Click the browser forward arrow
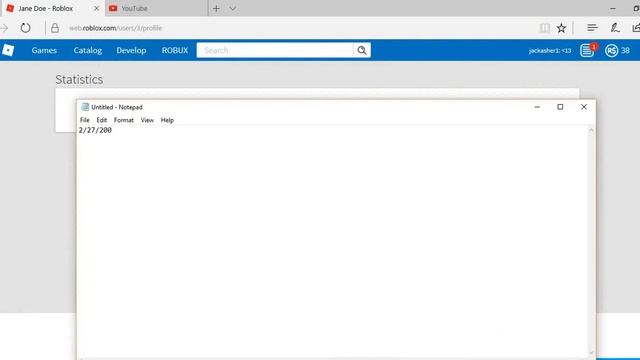 click(4, 28)
